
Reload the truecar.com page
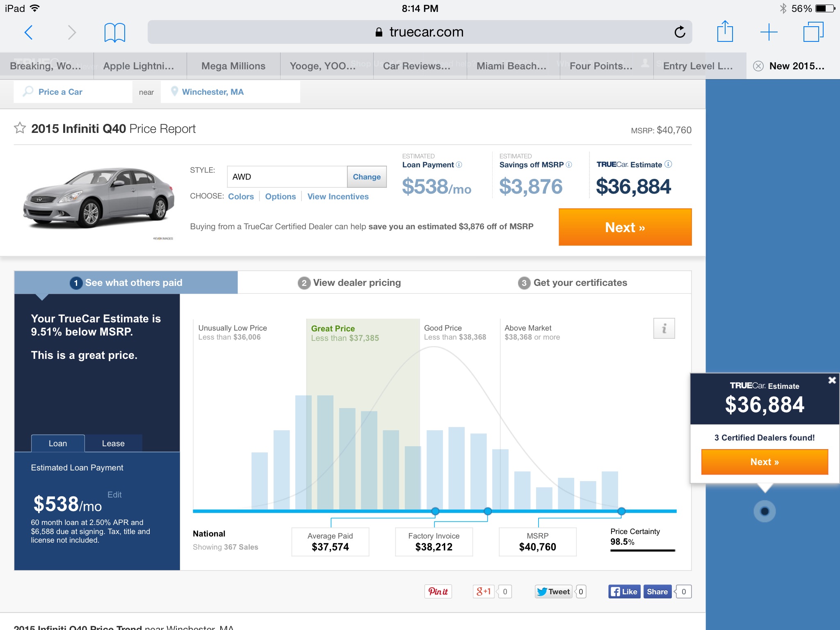[x=680, y=32]
